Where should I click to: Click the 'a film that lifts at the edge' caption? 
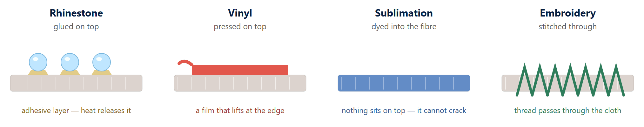[x=240, y=110]
